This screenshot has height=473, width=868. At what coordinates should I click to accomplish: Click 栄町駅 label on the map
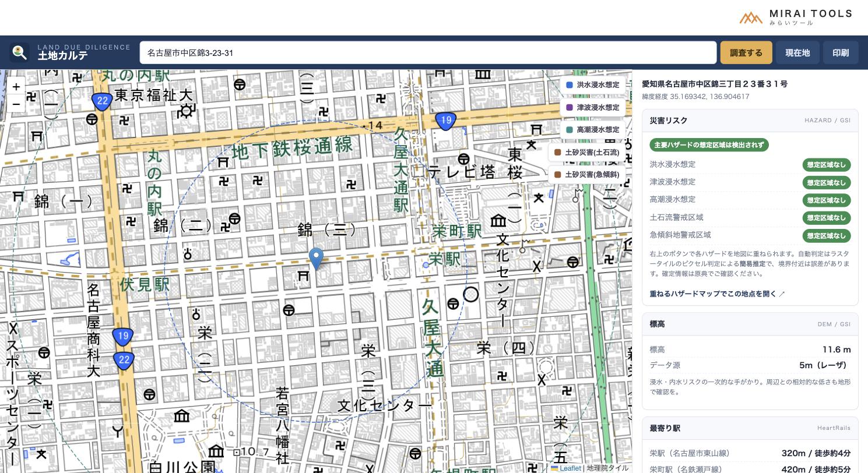click(x=457, y=231)
